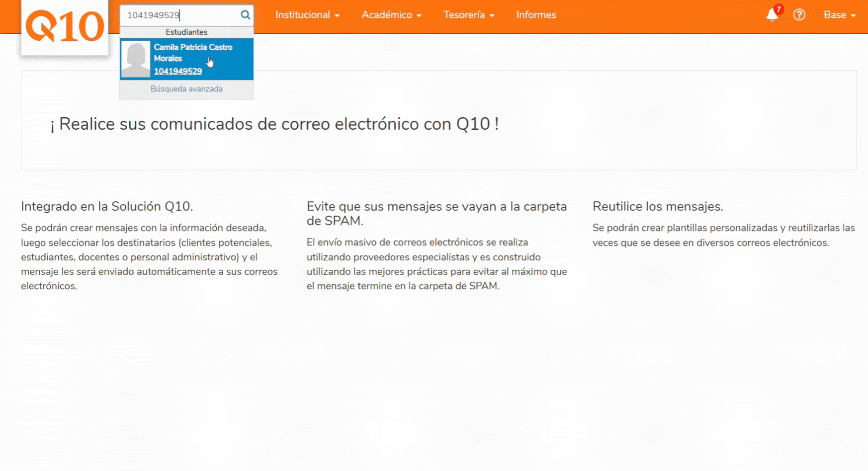
Task: Open the help question mark icon
Action: click(x=799, y=15)
